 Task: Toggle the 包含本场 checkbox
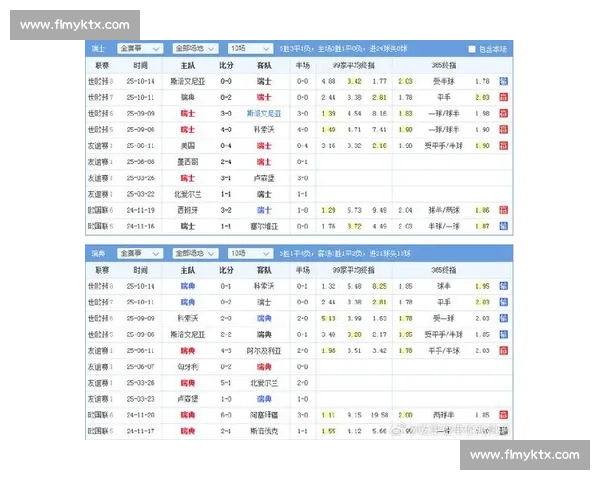tap(472, 49)
